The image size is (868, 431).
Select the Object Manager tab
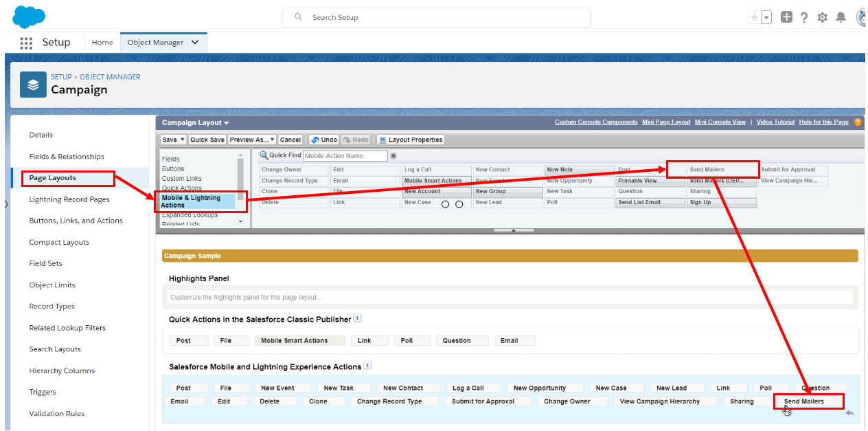pyautogui.click(x=156, y=43)
